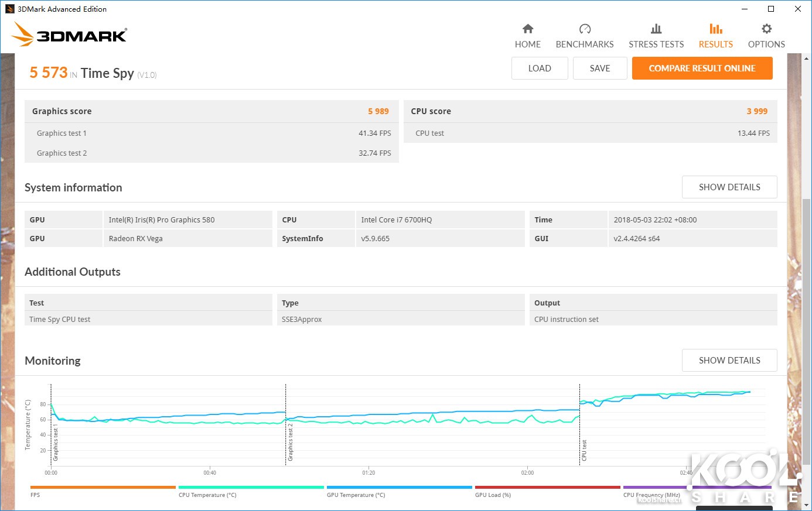Load a saved result with LOAD

[x=540, y=68]
